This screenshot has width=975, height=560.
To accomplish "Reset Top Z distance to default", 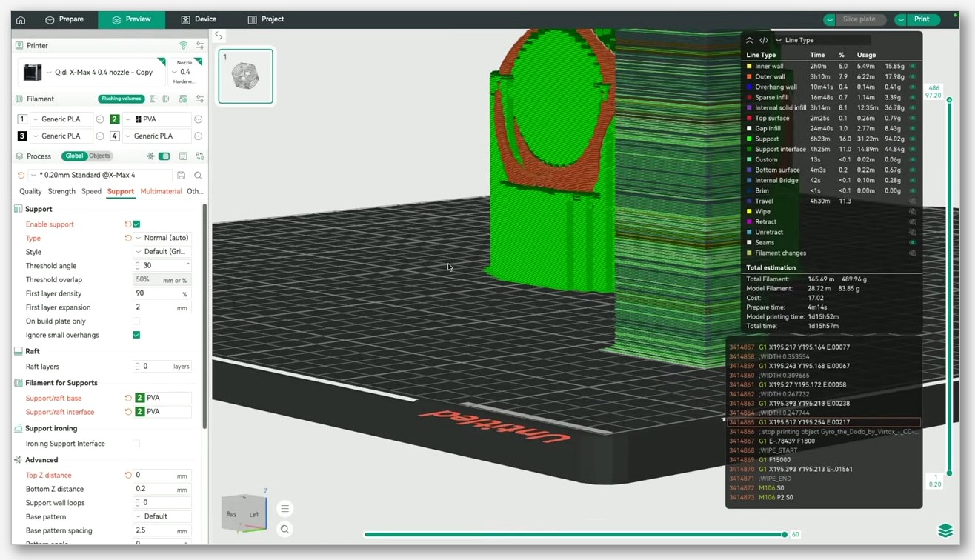I will (127, 476).
